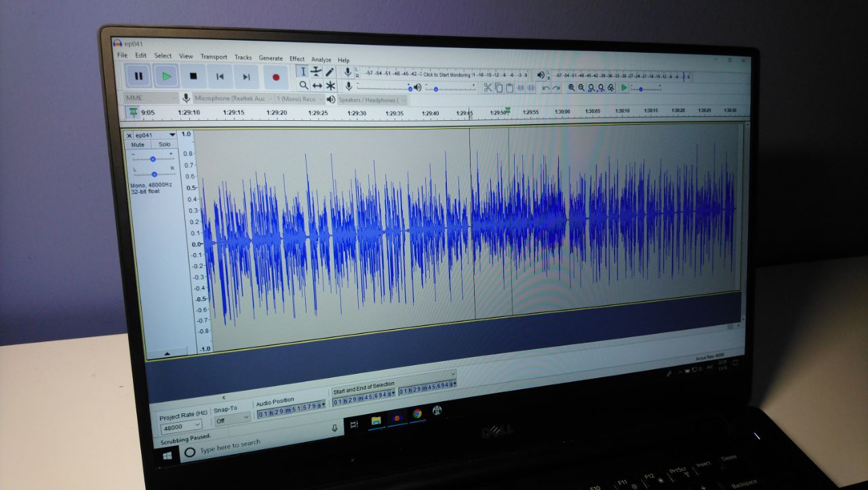Open the Microphone (Realtek) input device dropdown

(233, 98)
